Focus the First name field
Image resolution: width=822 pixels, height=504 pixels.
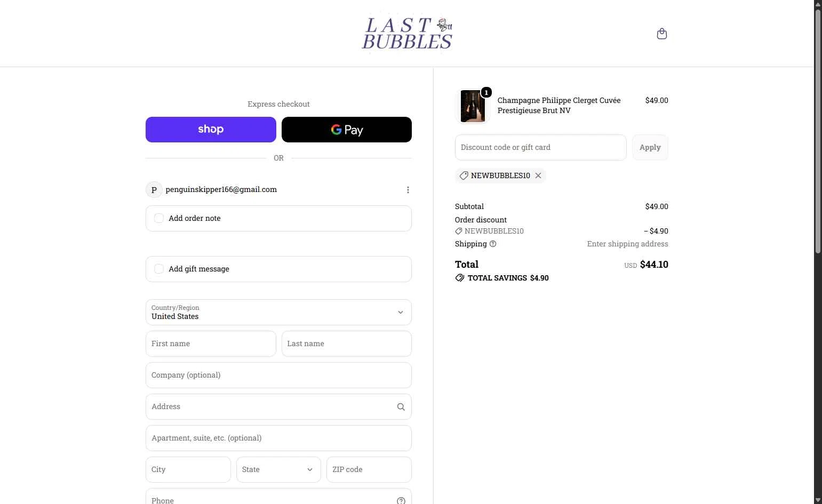point(211,343)
